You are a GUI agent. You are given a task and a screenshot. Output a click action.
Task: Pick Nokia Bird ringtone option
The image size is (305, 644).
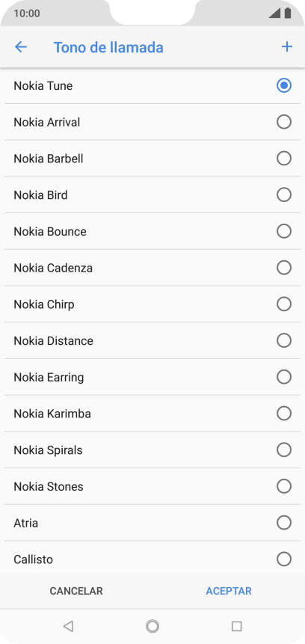pos(152,194)
